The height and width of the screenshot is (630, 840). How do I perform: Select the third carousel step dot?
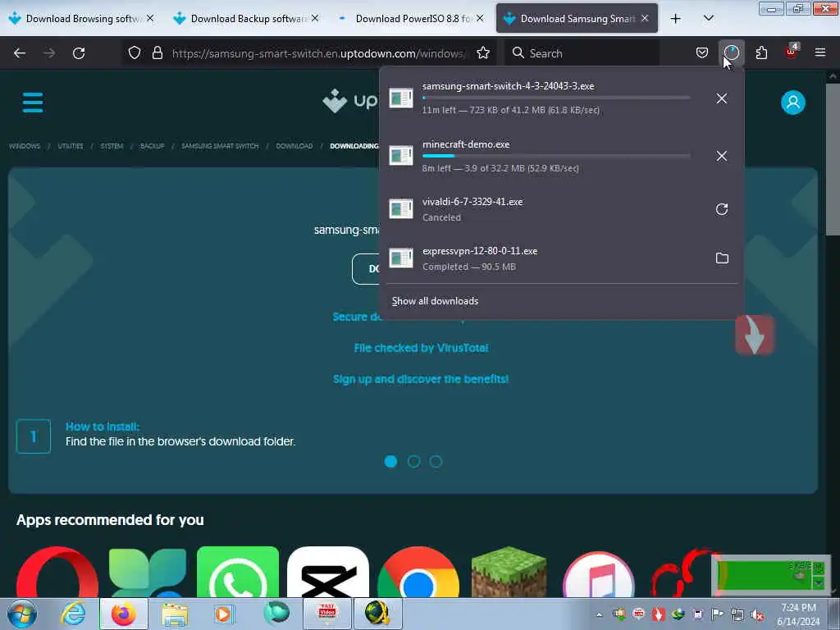point(436,461)
